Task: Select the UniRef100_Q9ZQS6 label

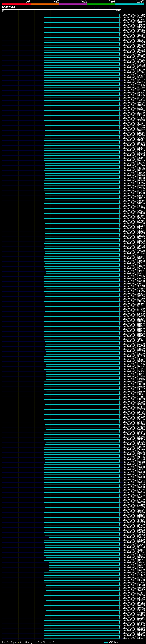Action: point(134,618)
